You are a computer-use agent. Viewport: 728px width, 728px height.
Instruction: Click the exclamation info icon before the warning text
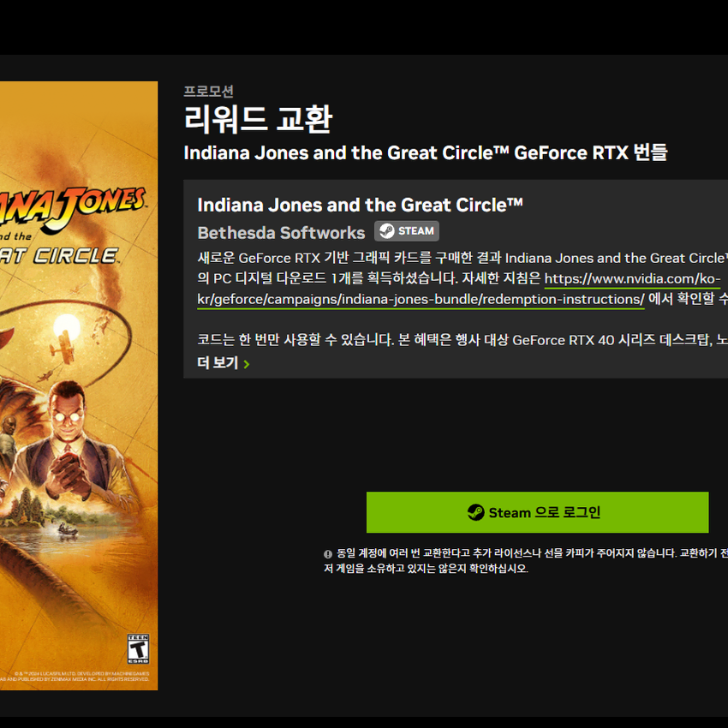(x=328, y=553)
